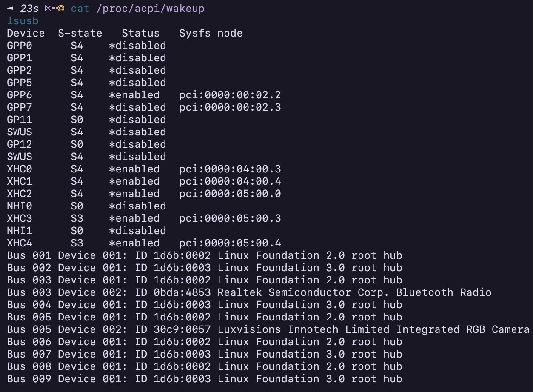Click the *enabled status for XHC0
This screenshot has height=392, width=533.
pos(134,169)
